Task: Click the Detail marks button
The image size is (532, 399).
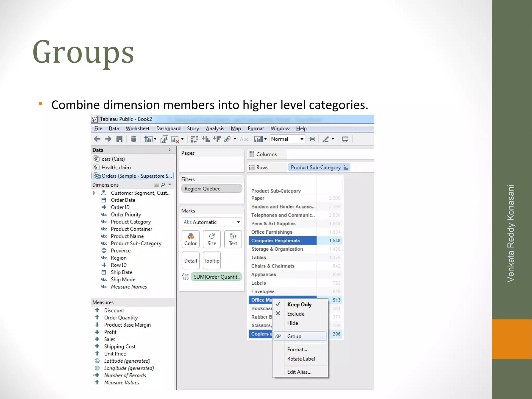Action: pyautogui.click(x=190, y=260)
